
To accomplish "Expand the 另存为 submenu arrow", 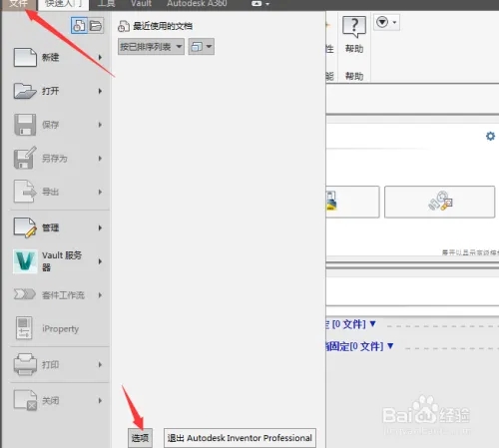I will [100, 159].
